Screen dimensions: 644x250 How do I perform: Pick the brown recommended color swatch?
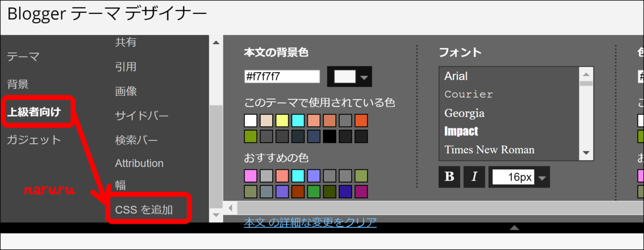tap(298, 191)
